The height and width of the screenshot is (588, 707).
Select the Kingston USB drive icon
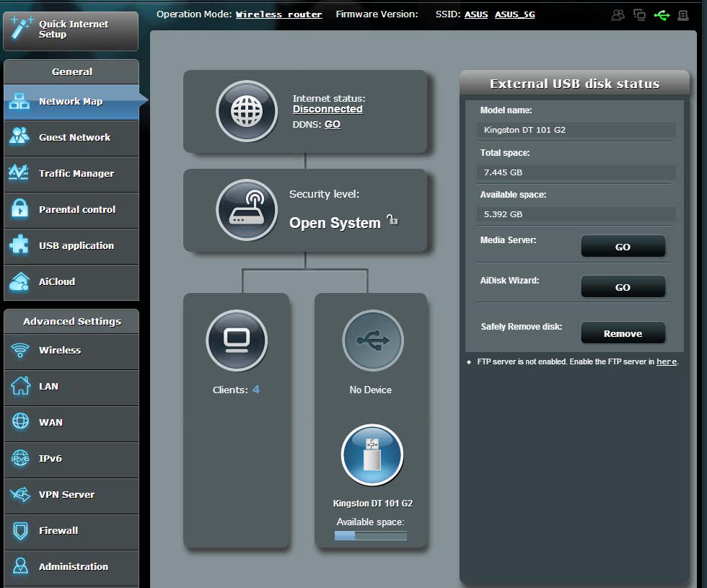pos(372,455)
